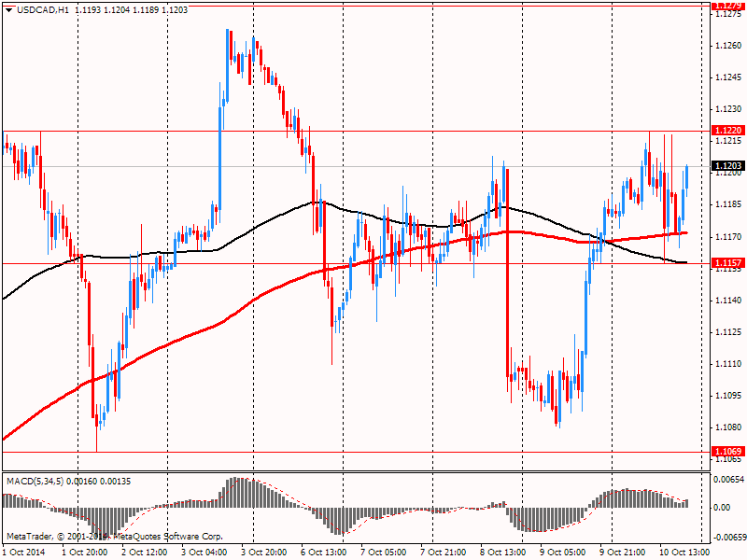The image size is (747, 560).
Task: Click the current price label 1.1203
Action: pos(728,166)
